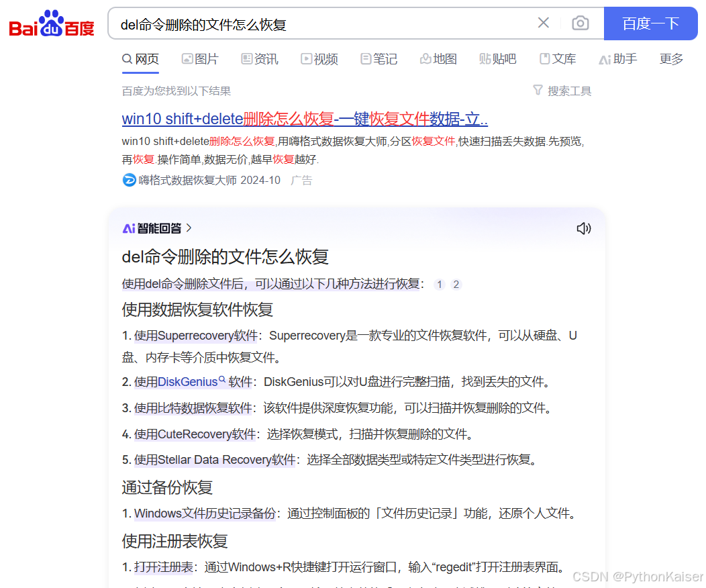Click the Windows文件历史记录备份 list item
The image size is (706, 588).
click(205, 513)
